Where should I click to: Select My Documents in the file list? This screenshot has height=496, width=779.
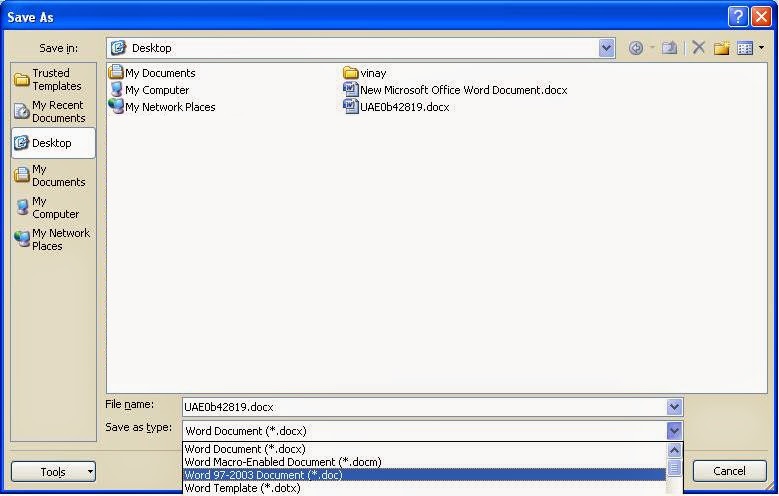click(153, 73)
